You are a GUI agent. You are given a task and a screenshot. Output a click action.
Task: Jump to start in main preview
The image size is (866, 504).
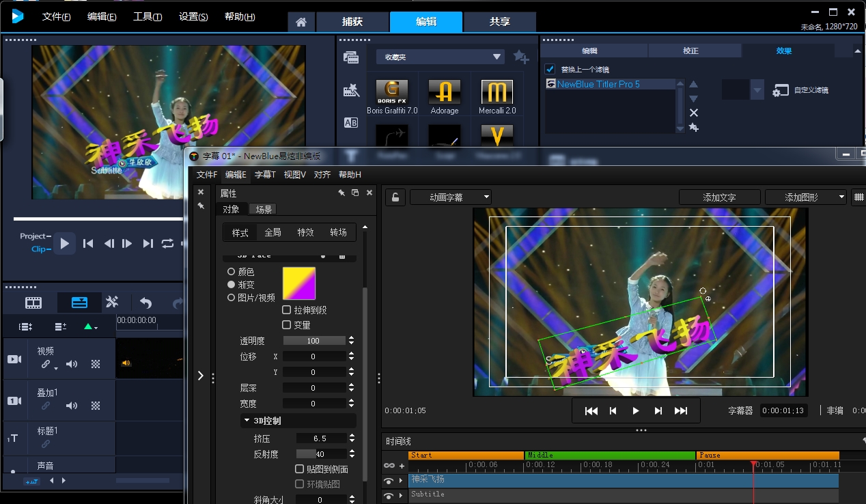[88, 243]
